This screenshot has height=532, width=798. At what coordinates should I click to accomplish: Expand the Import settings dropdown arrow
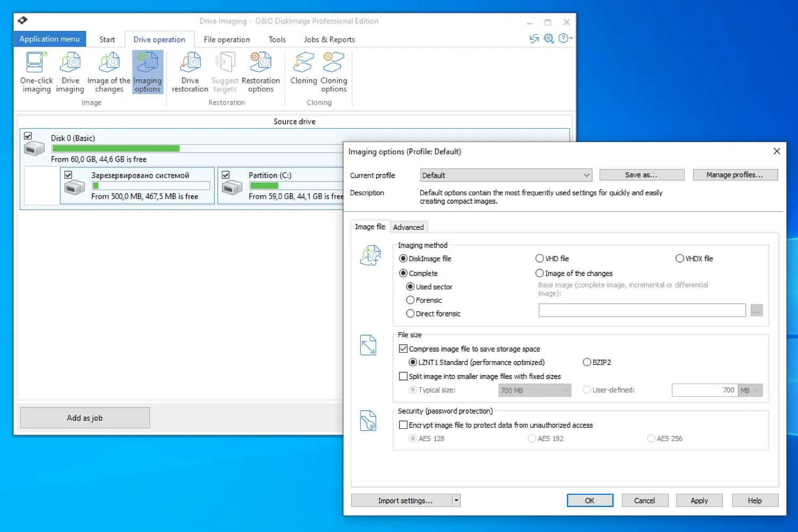coord(456,500)
